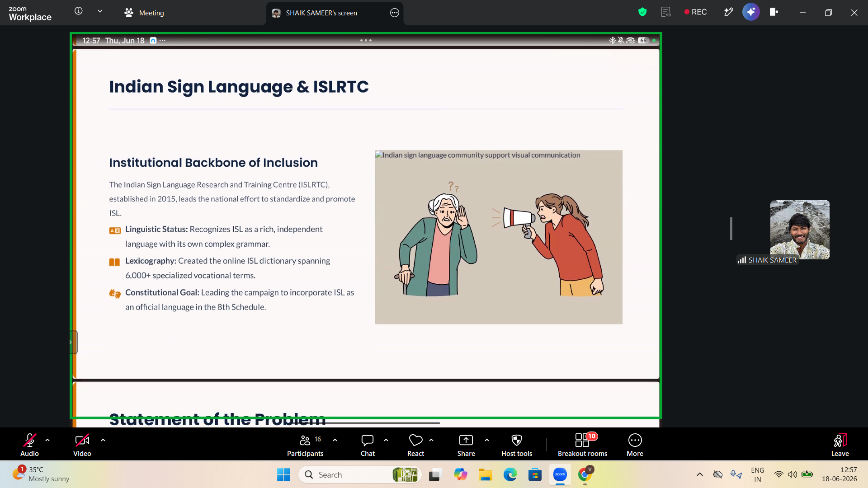Click SHAIK SAMEER's video thumbnail

point(800,230)
